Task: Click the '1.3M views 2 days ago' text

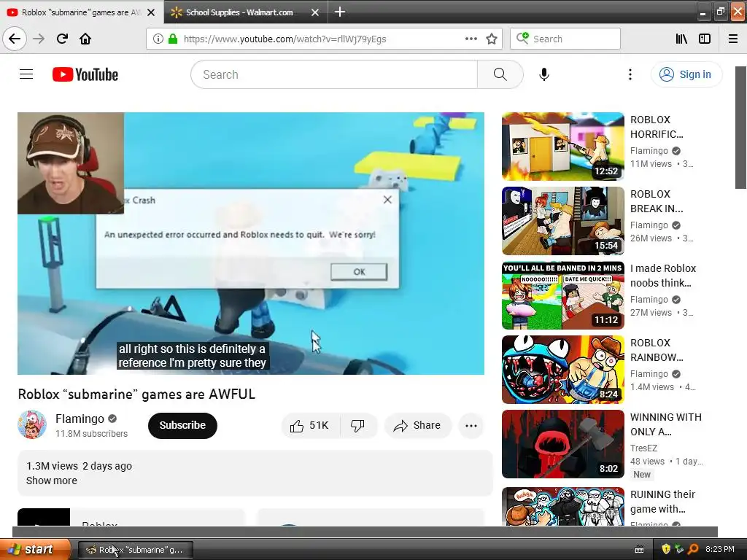Action: click(79, 466)
